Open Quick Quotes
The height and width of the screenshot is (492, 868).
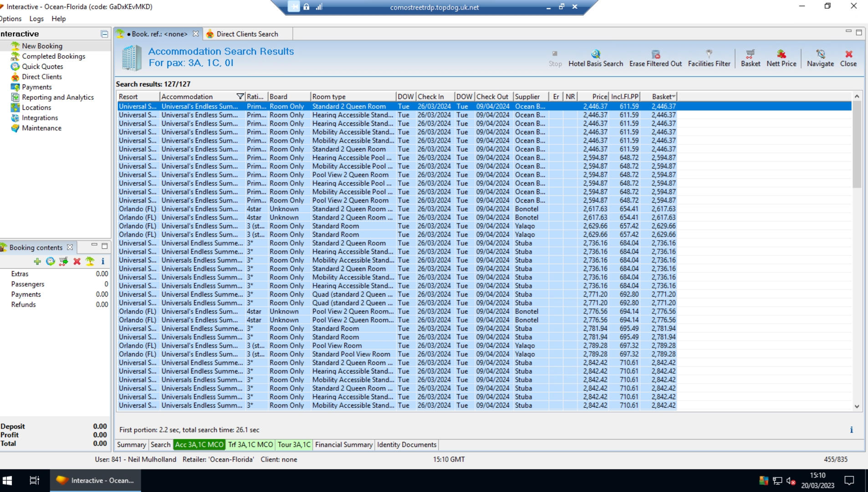42,67
